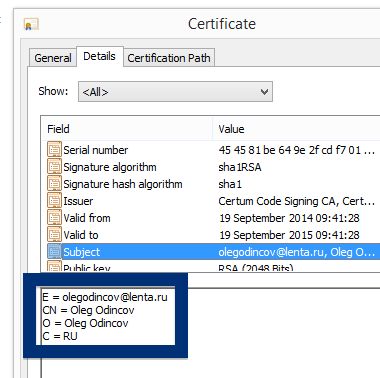
Task: Click the Valid to field icon
Action: (x=54, y=235)
